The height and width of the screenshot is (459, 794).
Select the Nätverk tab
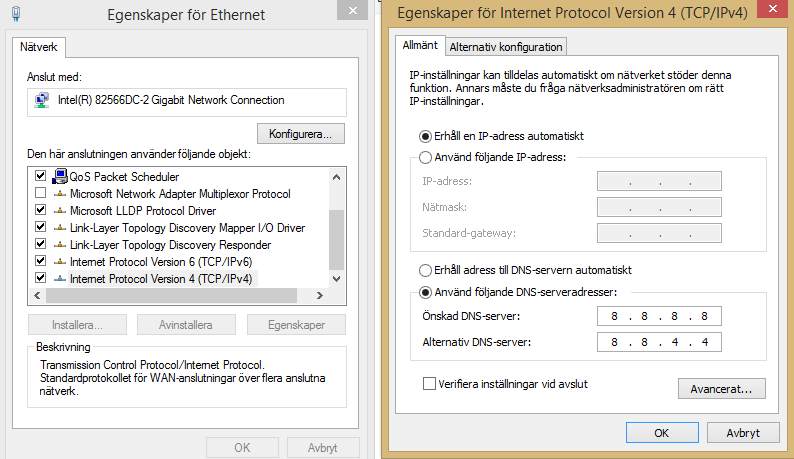(38, 47)
